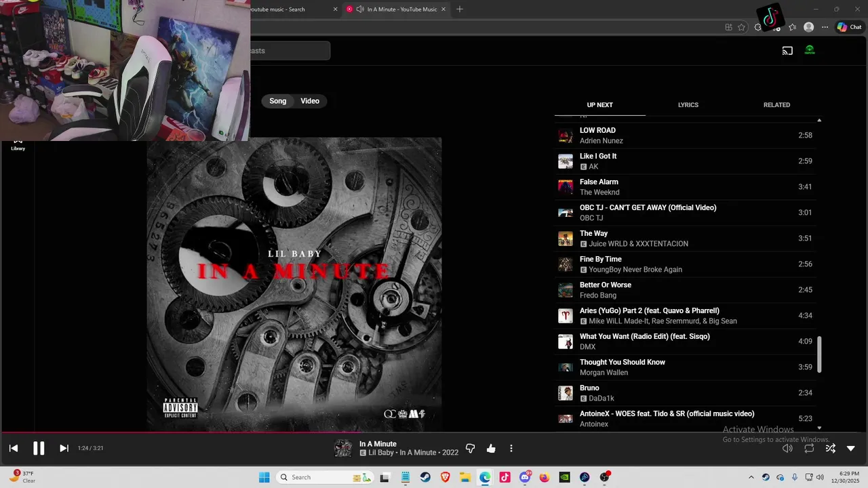
Task: Click the split screen toolbar icon
Action: point(728,27)
